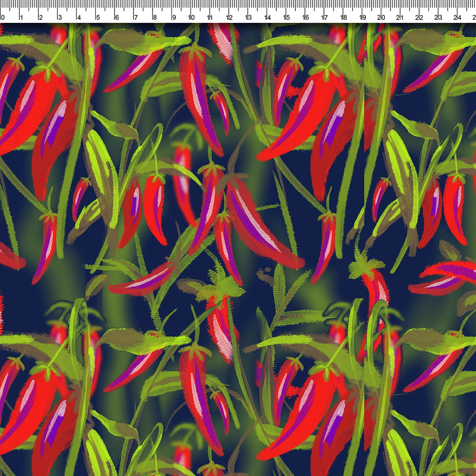Viewport: 476px width, 476px height.
Task: Select the ruler mark labeled "2"
Action: (41, 17)
